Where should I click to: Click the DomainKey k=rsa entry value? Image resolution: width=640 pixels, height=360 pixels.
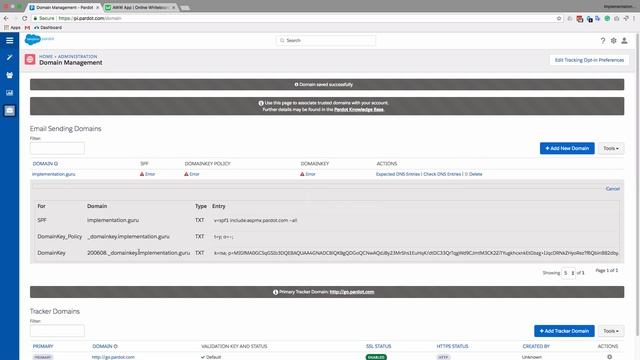pos(416,253)
